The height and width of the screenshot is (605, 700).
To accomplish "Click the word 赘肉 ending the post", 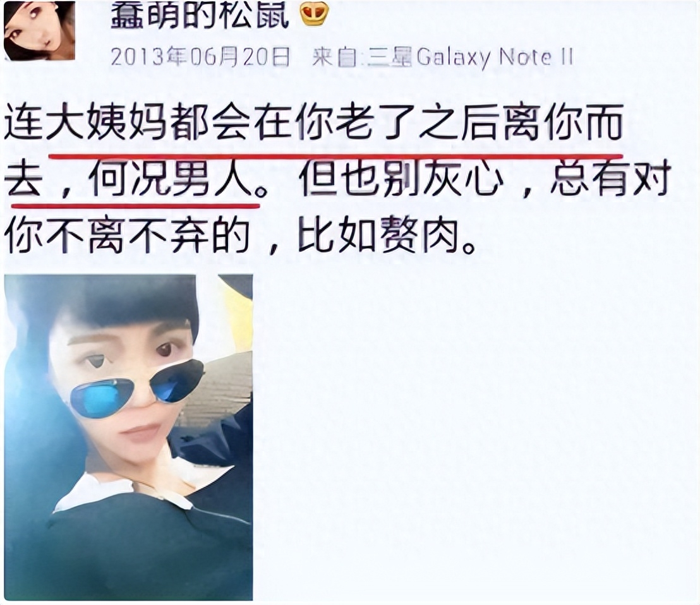I will coord(419,236).
